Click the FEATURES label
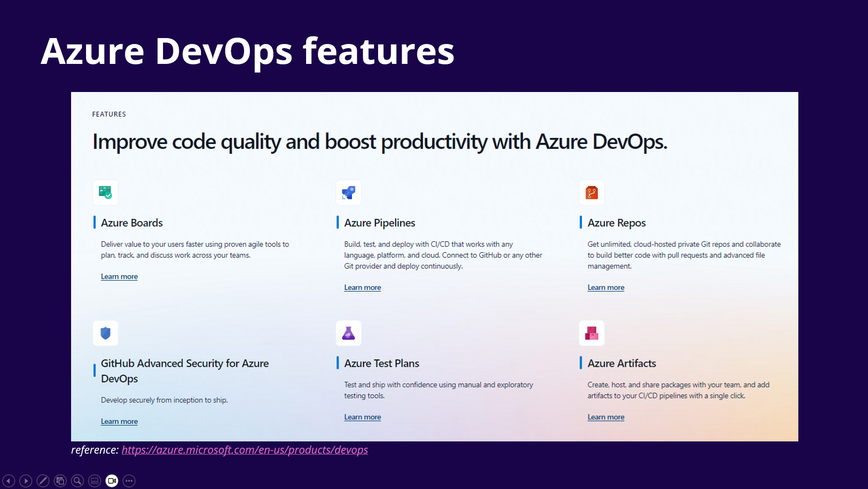 coord(109,114)
